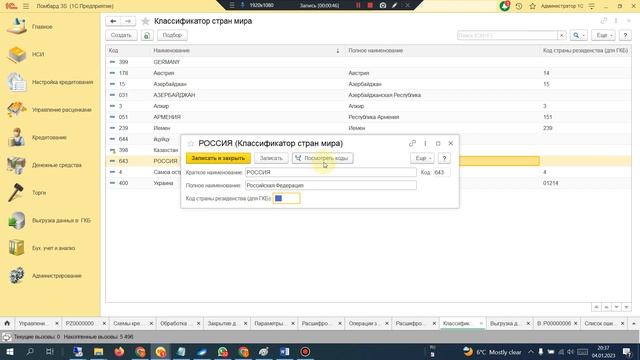Stop the screen recording in the recorder bar
Viewport: 640px width, 360px height.
pyautogui.click(x=370, y=5)
